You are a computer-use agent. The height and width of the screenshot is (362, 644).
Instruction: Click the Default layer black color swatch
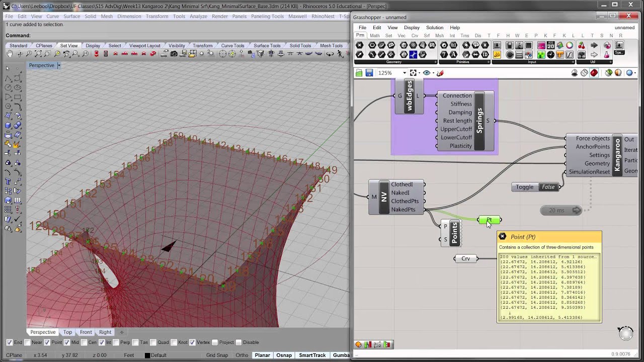coord(147,355)
